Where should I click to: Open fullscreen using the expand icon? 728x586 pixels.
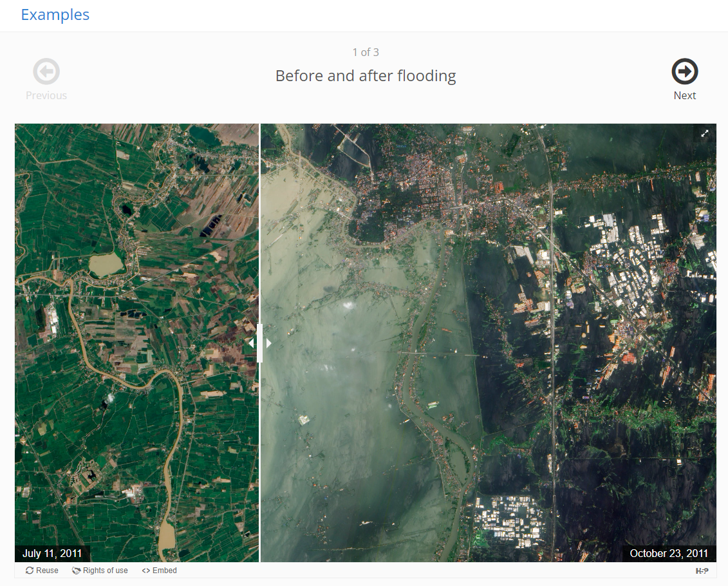704,133
